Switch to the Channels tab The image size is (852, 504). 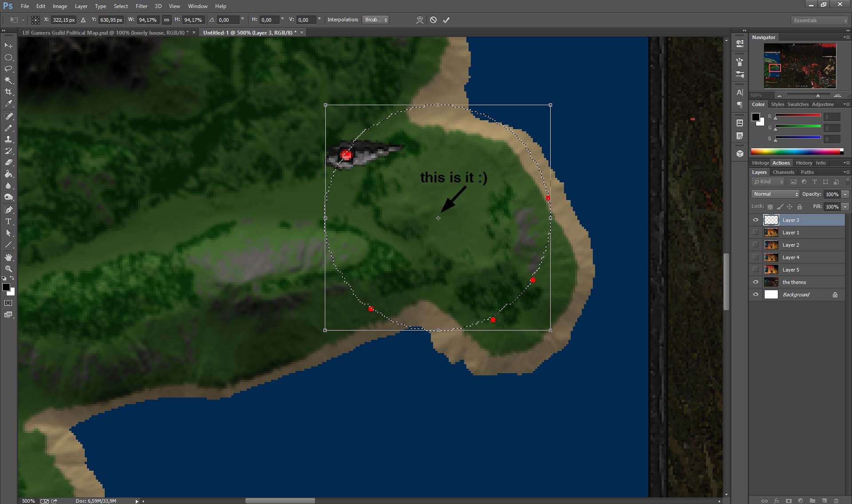click(783, 172)
